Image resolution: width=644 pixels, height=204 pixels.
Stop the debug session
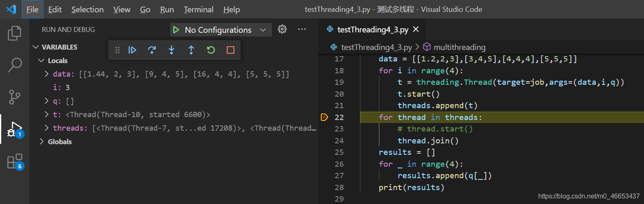point(230,50)
